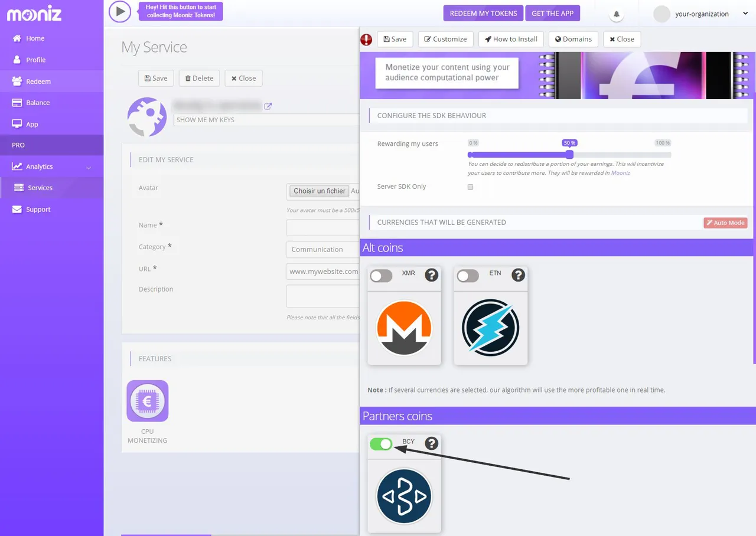Go to Home in sidebar
Screen dimensions: 756x536
tap(51, 38)
